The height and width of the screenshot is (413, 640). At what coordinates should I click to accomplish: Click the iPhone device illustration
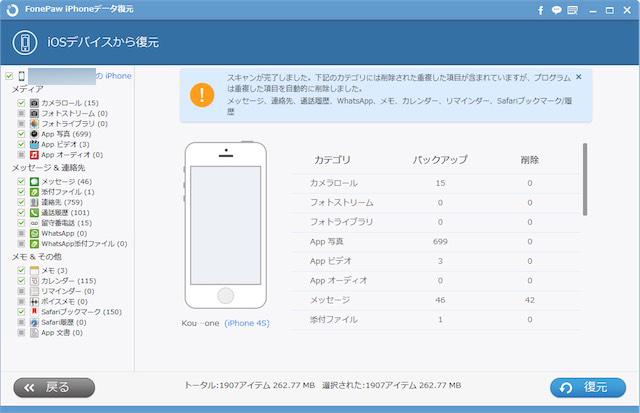click(226, 225)
